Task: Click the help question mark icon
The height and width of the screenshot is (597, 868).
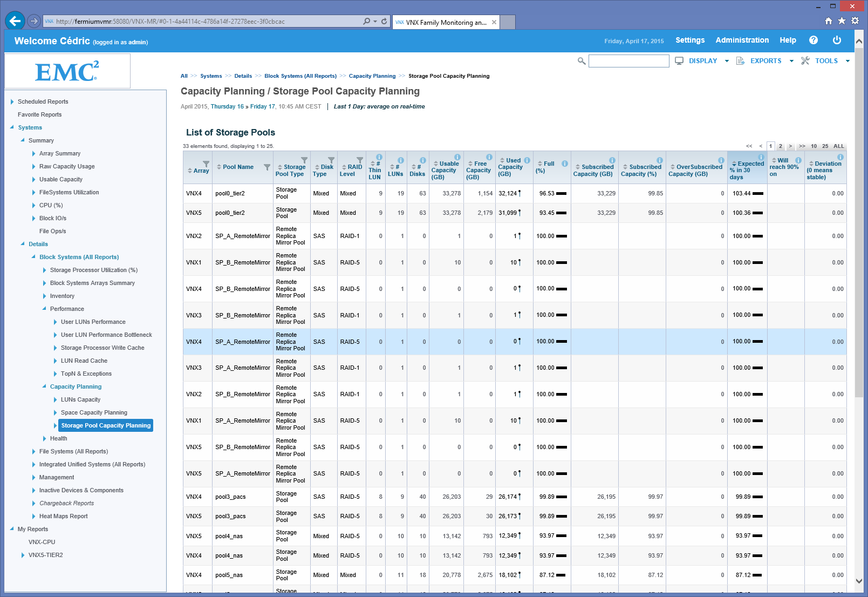Action: click(814, 40)
